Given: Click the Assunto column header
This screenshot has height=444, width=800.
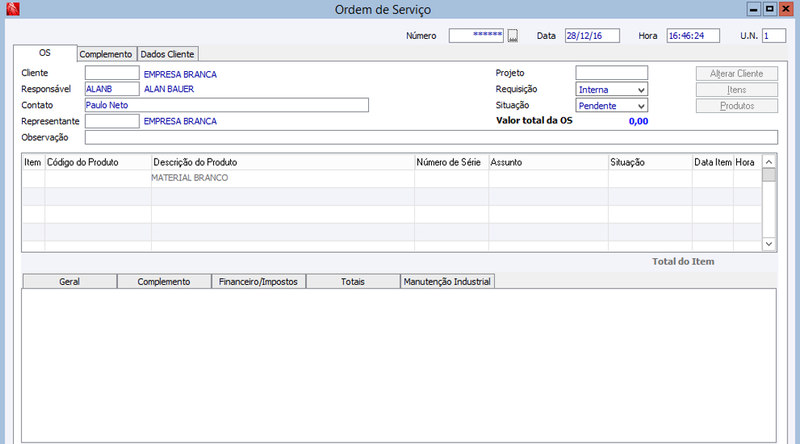Looking at the screenshot, I should pyautogui.click(x=548, y=162).
